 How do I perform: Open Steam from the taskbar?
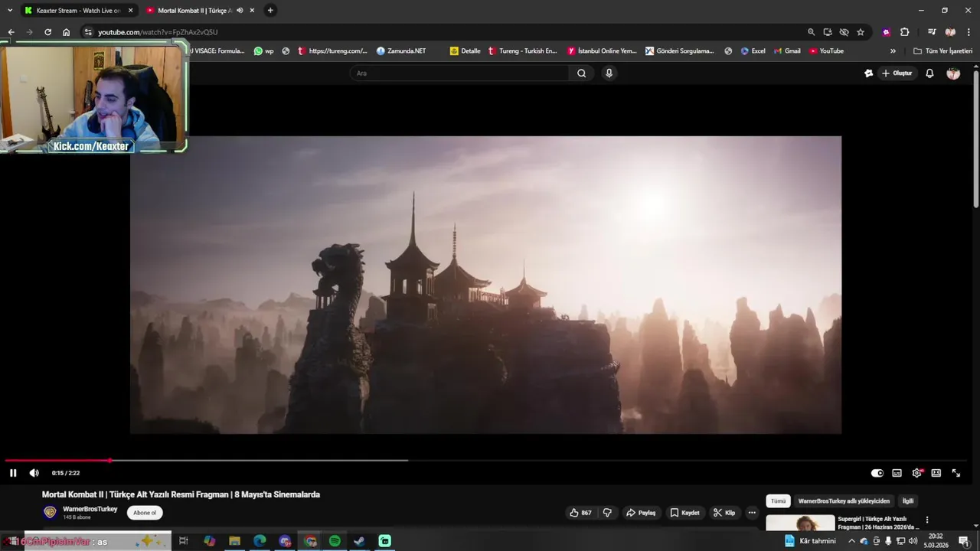(x=359, y=541)
